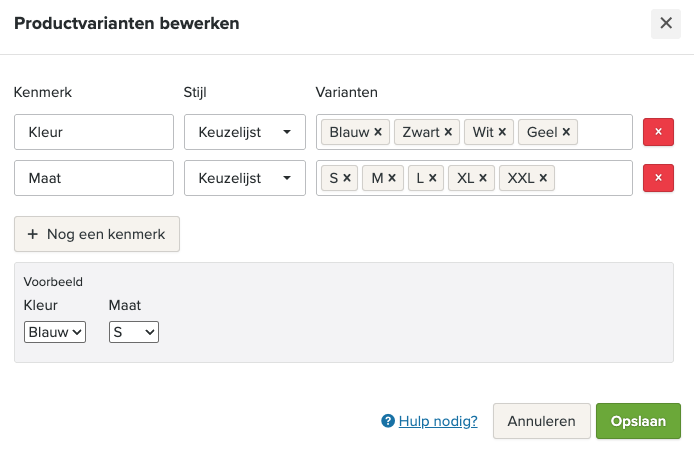Viewport: 694px width, 456px height.
Task: Click the Kleur attribute name field
Action: point(94,132)
